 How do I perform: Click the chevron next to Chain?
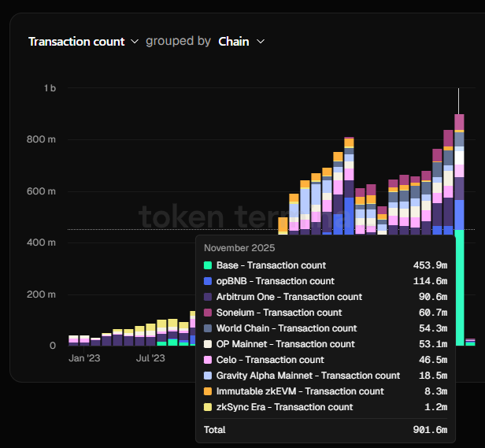[x=261, y=41]
